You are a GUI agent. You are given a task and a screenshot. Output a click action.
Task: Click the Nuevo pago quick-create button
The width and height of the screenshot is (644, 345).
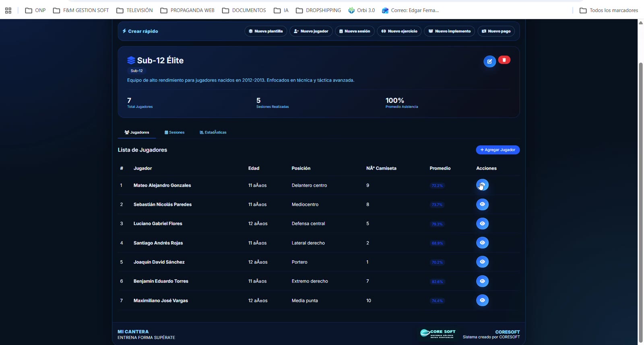(496, 31)
